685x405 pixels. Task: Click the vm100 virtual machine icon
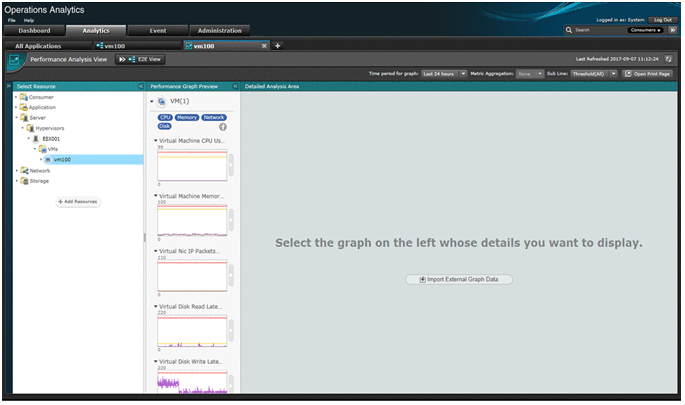click(48, 160)
